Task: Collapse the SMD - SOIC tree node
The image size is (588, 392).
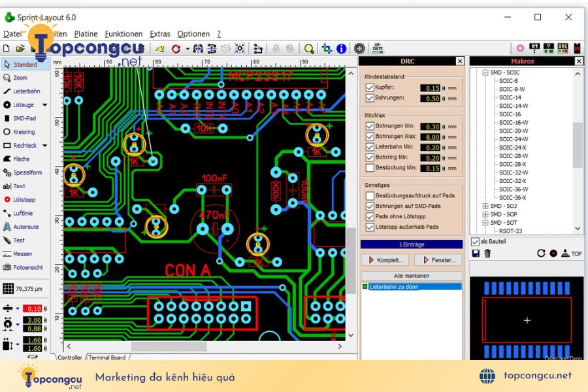Action: tap(485, 73)
